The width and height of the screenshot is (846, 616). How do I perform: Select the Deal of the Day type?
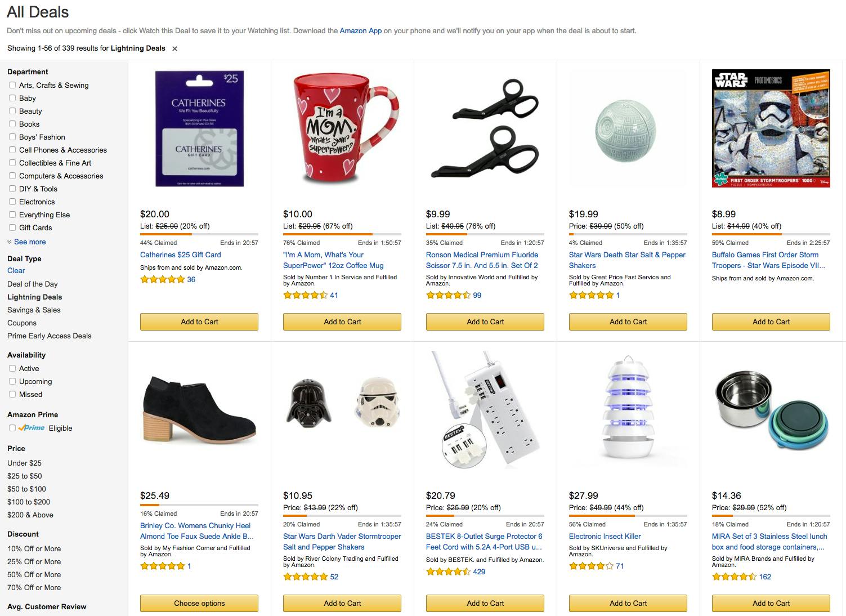33,284
